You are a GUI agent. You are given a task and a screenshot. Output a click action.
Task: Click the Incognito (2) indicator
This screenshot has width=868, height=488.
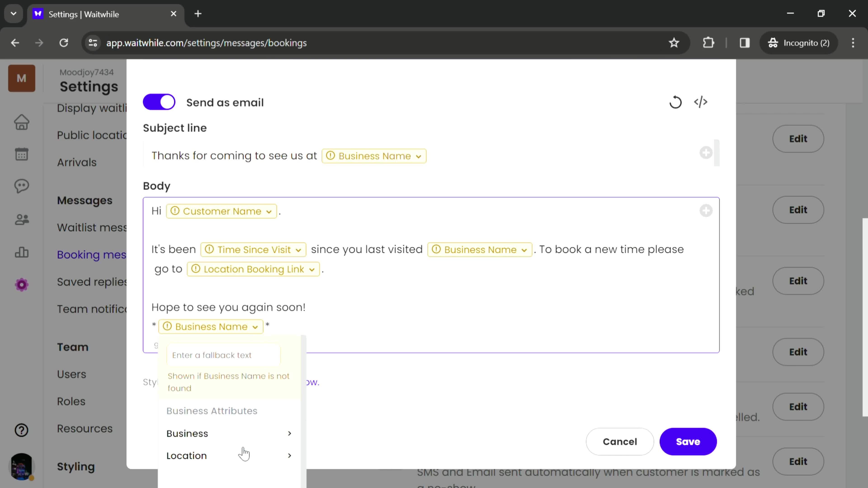click(798, 43)
